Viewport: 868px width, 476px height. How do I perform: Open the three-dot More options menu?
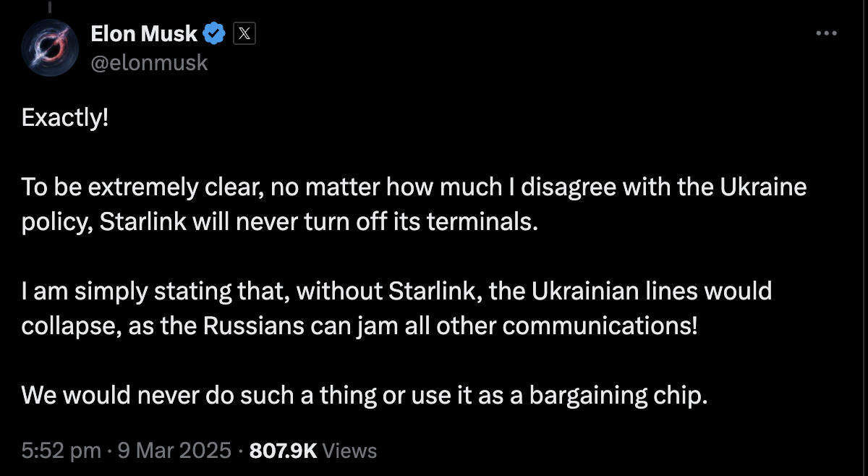[826, 33]
